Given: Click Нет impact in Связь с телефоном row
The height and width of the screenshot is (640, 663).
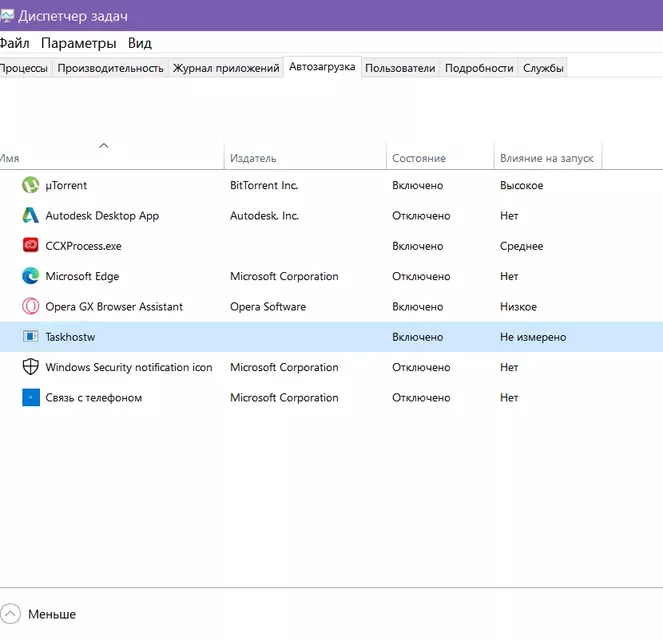Looking at the screenshot, I should (509, 398).
